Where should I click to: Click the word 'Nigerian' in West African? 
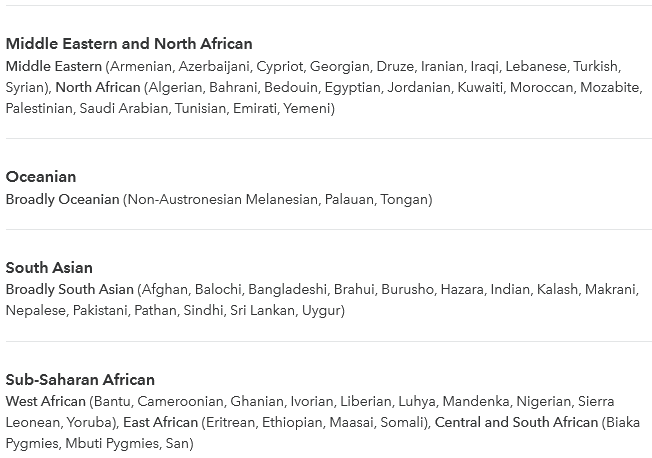[x=543, y=401]
